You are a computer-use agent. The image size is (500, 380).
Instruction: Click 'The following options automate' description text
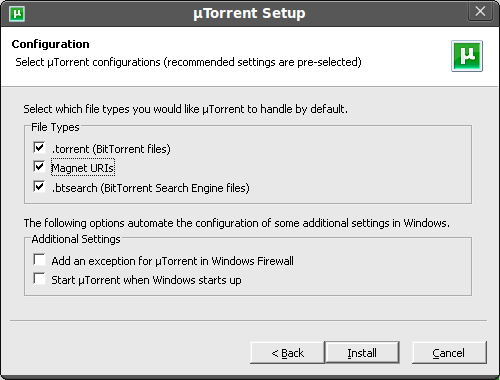click(x=237, y=223)
